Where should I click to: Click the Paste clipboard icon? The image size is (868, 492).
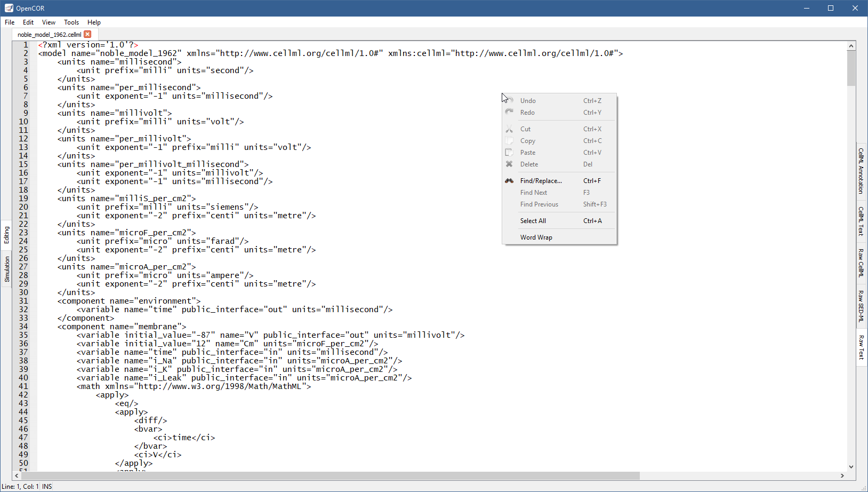(x=509, y=153)
